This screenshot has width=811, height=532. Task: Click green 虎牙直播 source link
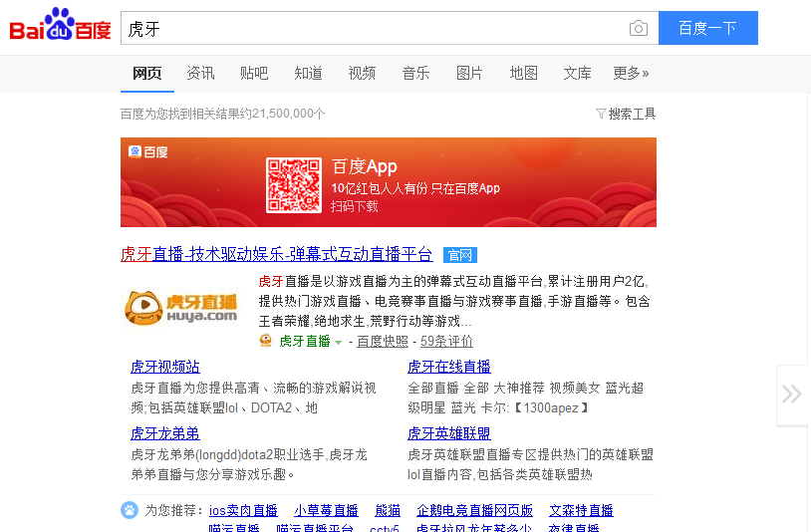[x=305, y=342]
